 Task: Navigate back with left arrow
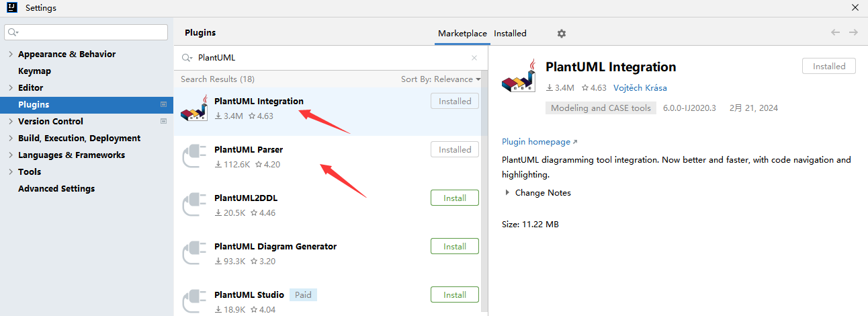pyautogui.click(x=835, y=32)
